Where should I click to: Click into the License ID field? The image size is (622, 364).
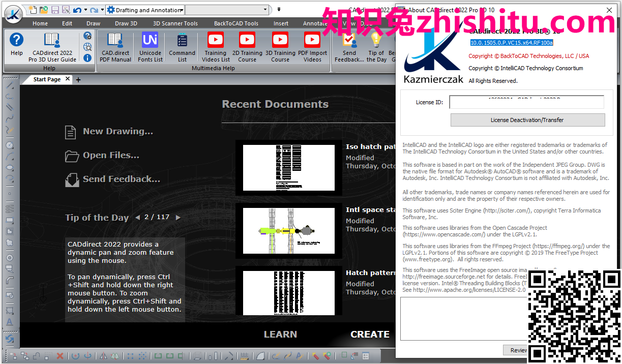pyautogui.click(x=526, y=102)
